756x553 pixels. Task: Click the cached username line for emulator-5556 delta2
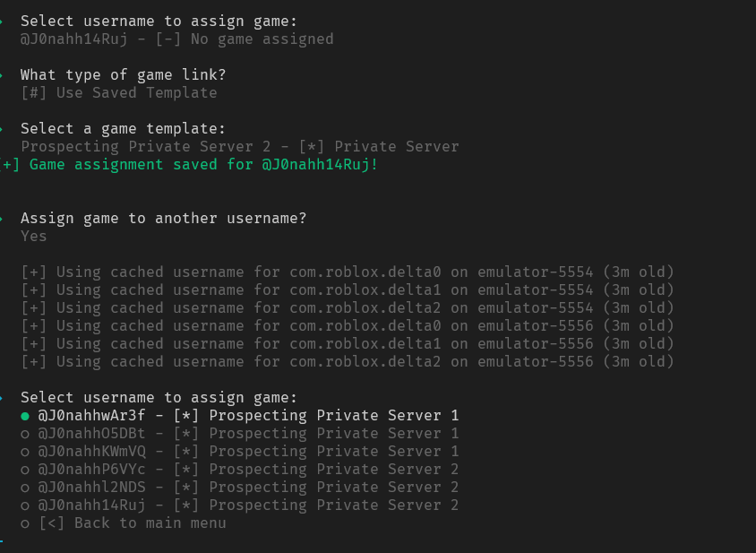point(358,361)
